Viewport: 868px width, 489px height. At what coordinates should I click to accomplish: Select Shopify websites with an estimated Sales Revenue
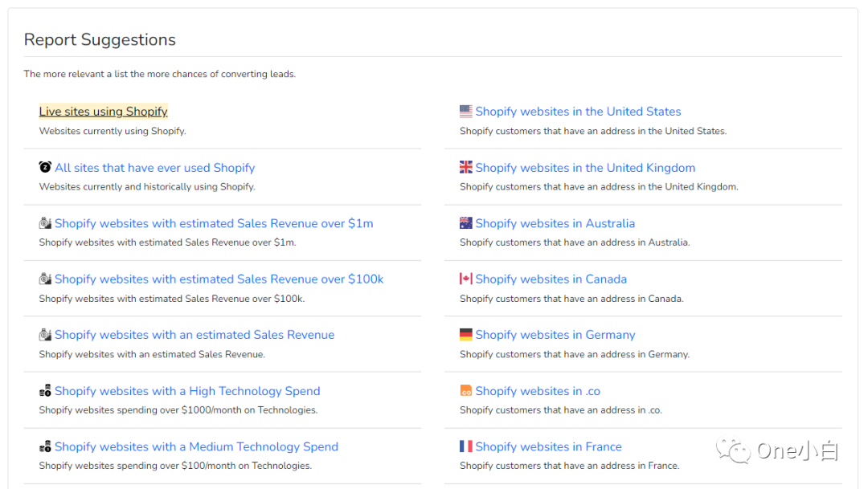(194, 335)
